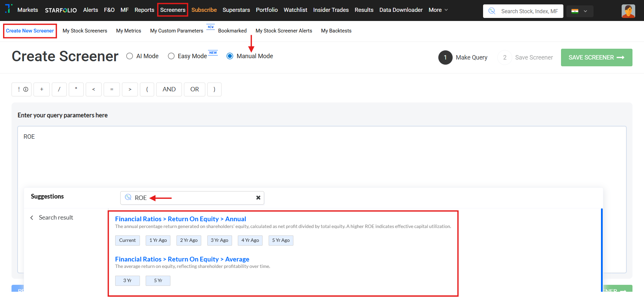Insert the plus operator

42,89
